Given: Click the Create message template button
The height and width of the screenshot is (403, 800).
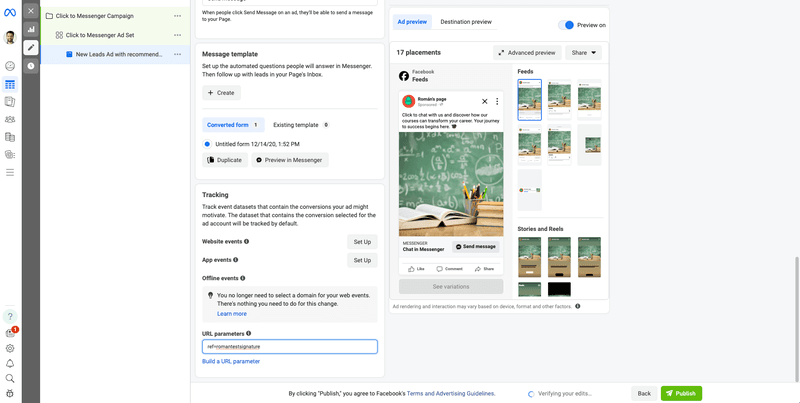Looking at the screenshot, I should click(x=221, y=93).
